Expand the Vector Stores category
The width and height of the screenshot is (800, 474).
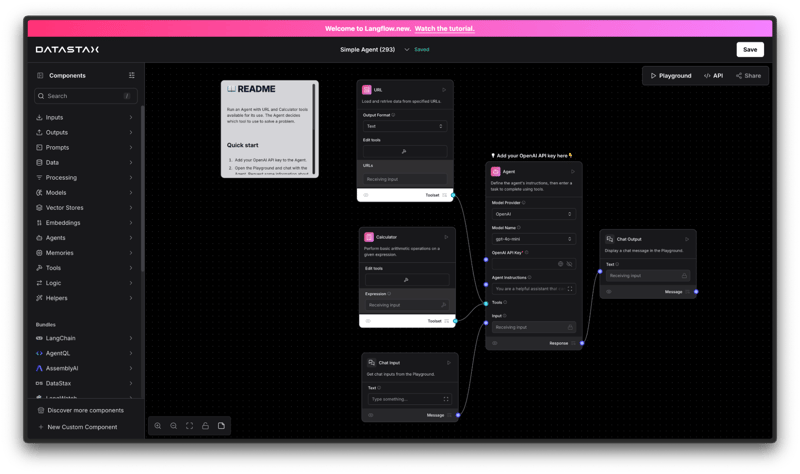tap(85, 208)
